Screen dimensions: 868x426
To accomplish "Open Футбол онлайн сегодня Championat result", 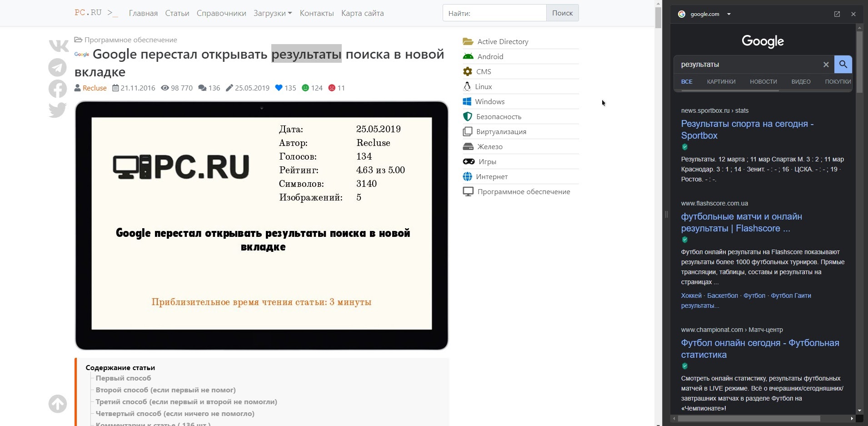I will pyautogui.click(x=760, y=349).
